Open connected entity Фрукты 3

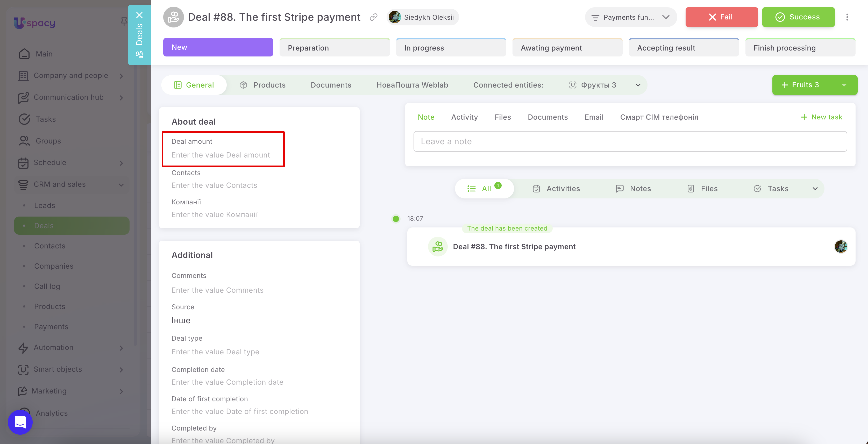pyautogui.click(x=592, y=85)
